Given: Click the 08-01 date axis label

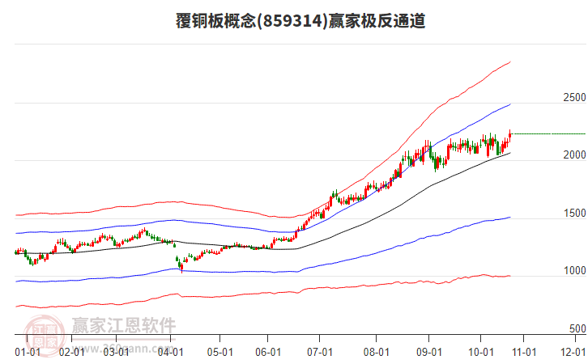Looking at the screenshot, I should (x=376, y=353).
